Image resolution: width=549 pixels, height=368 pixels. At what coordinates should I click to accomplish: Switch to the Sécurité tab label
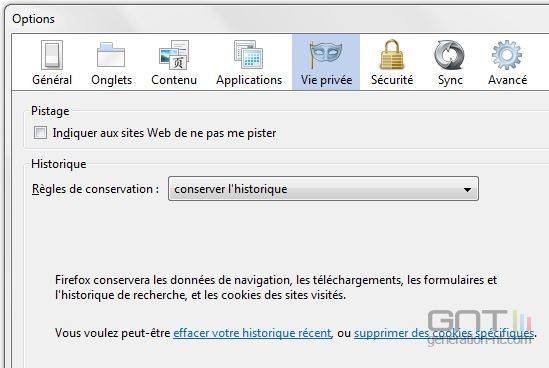pos(392,80)
